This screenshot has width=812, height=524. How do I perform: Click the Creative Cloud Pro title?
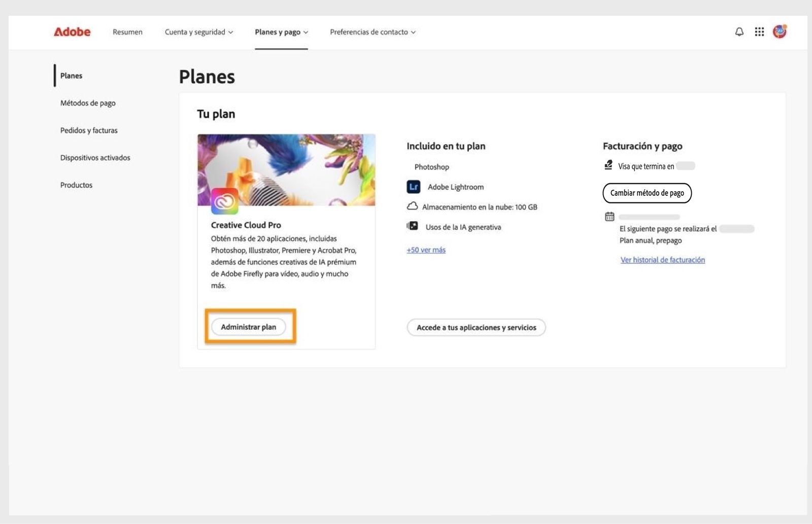246,225
